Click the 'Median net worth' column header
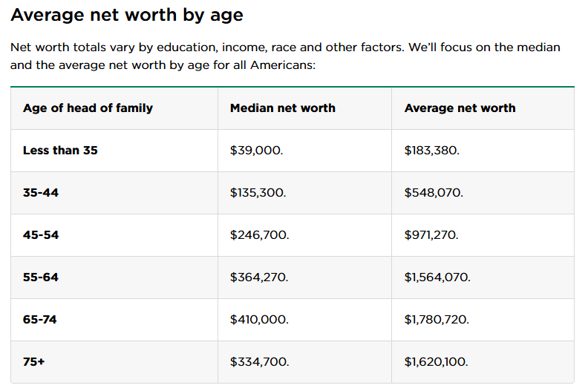 (x=283, y=108)
